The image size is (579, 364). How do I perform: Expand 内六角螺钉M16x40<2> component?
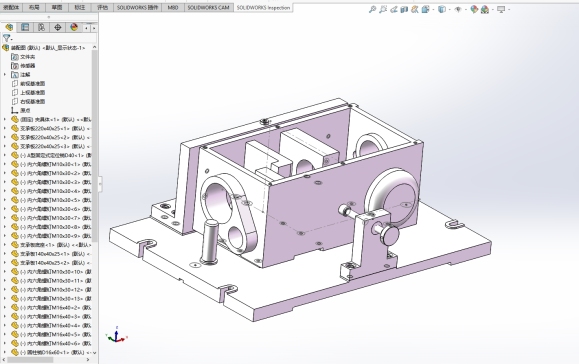tap(5, 308)
